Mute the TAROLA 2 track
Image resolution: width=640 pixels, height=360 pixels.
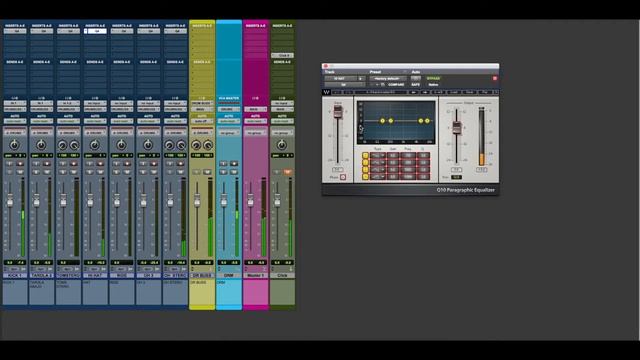47,172
